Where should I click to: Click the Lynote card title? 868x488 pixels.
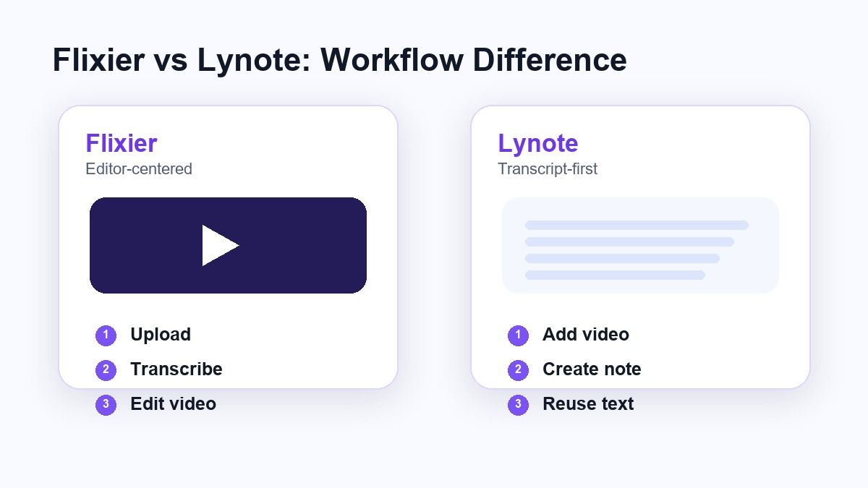[538, 143]
